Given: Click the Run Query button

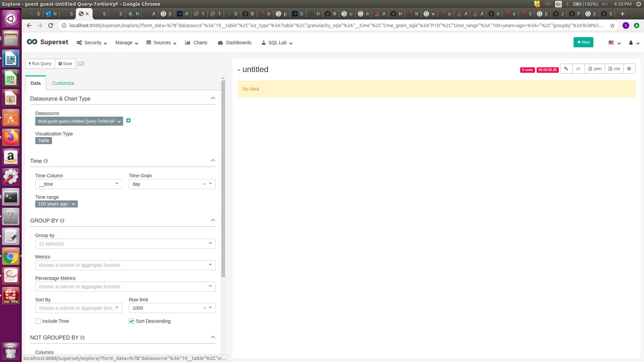Looking at the screenshot, I should 40,63.
